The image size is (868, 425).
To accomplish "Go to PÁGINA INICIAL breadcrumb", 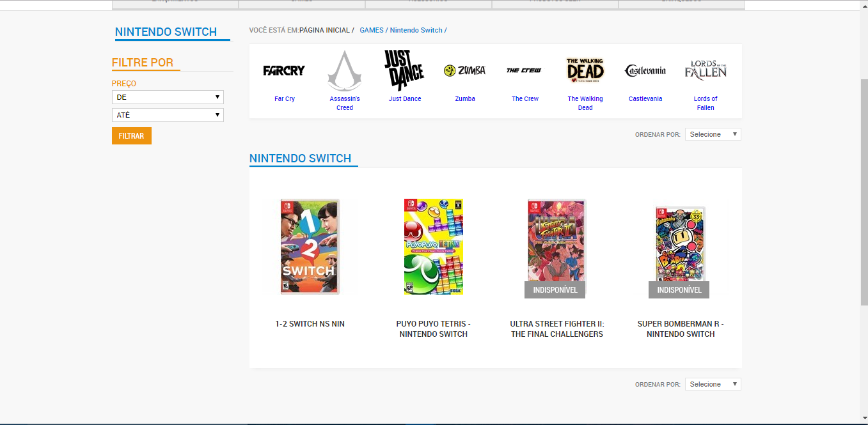I will tap(324, 30).
